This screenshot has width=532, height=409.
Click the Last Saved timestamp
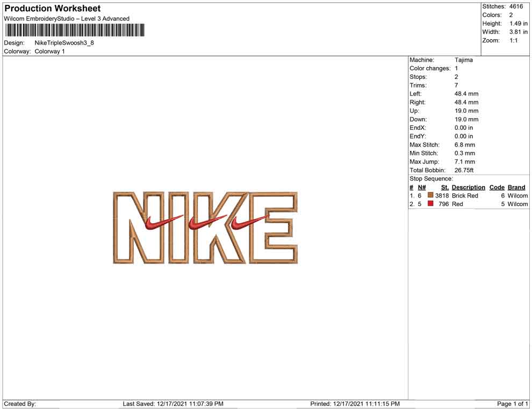(x=173, y=404)
